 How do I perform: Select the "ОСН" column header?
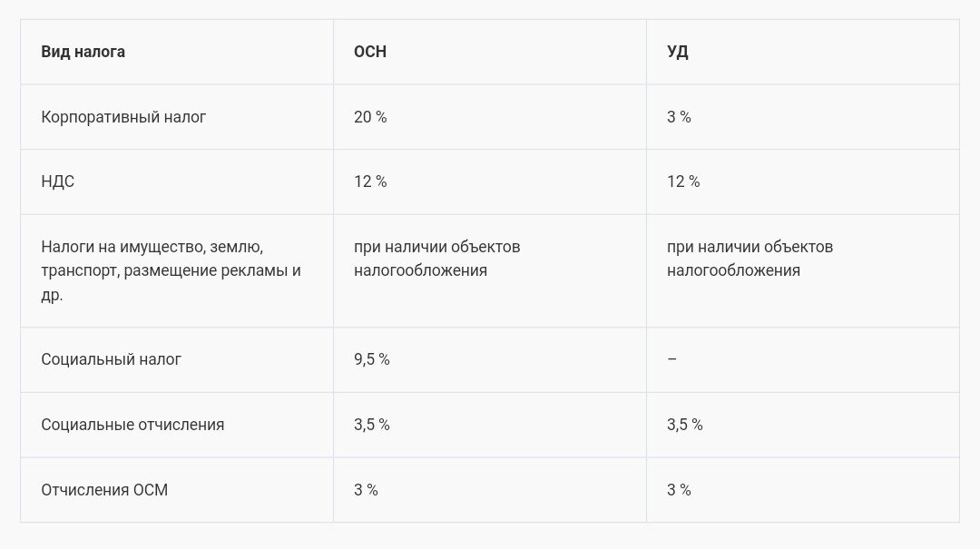tap(370, 52)
